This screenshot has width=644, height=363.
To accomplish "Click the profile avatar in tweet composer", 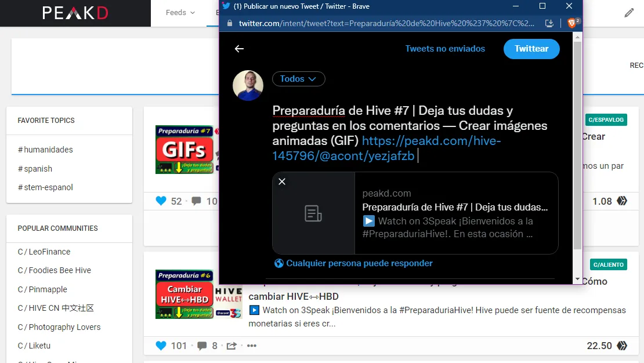I will [248, 85].
